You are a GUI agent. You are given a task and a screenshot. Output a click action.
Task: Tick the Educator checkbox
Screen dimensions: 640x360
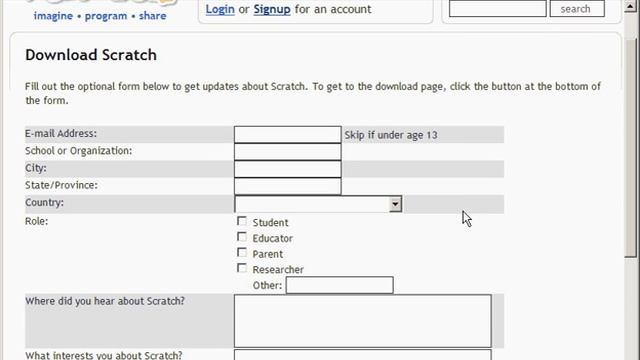point(242,237)
